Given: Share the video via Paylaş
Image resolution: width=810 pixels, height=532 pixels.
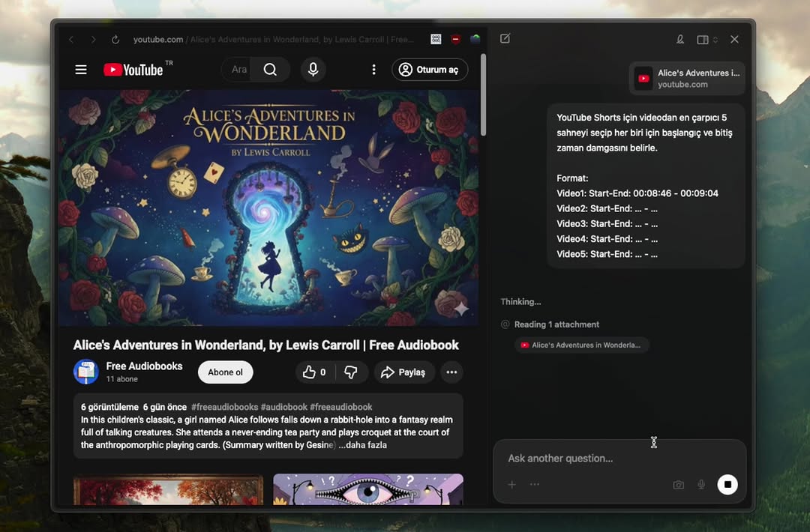Looking at the screenshot, I should [x=403, y=372].
